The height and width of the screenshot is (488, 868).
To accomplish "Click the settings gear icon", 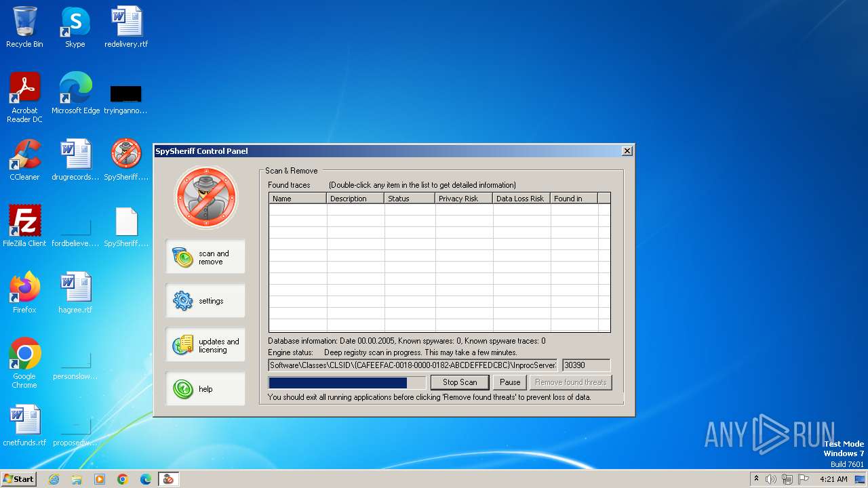I will coord(183,300).
